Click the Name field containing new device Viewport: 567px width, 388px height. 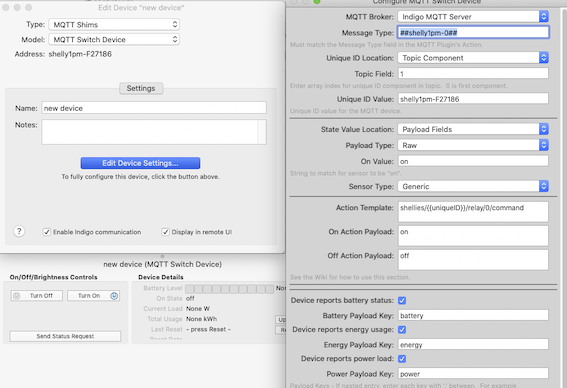click(154, 108)
